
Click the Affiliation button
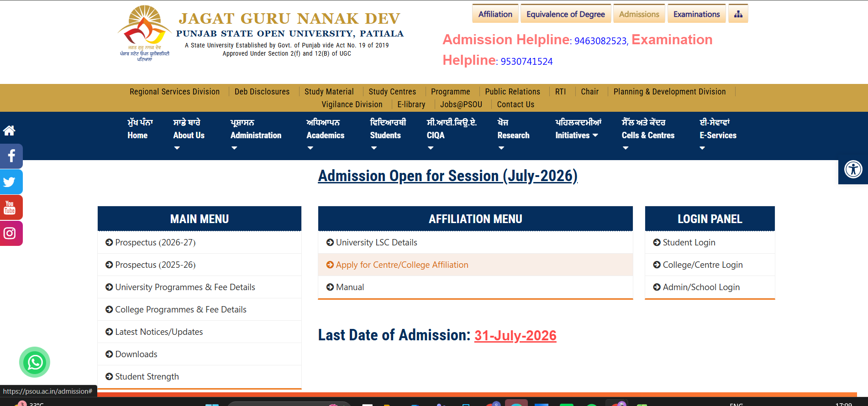(x=495, y=14)
